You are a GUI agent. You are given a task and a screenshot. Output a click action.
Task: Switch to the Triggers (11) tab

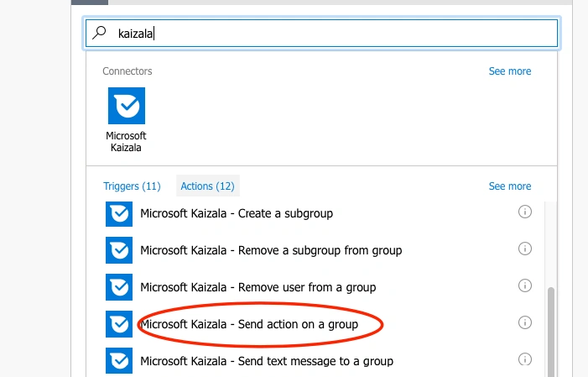[x=132, y=186]
